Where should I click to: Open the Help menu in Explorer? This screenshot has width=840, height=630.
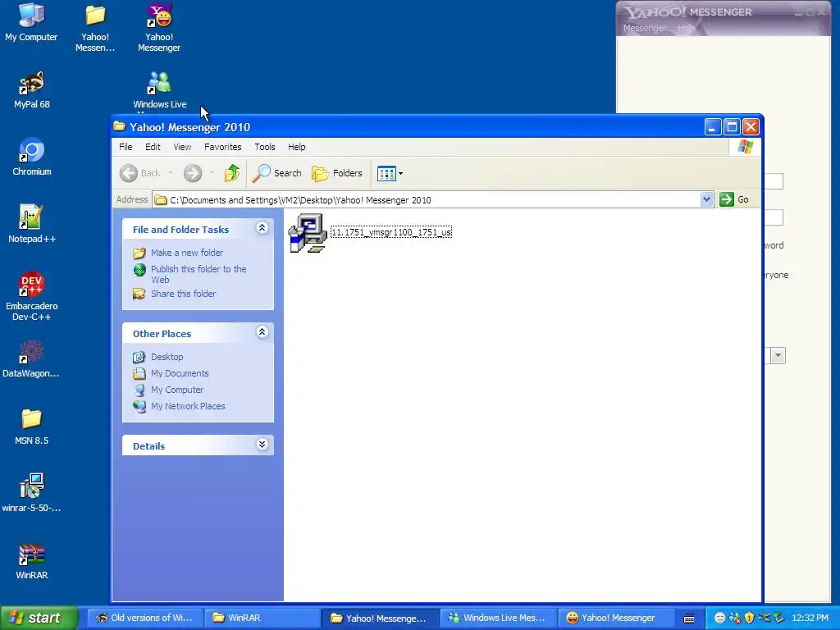point(297,147)
